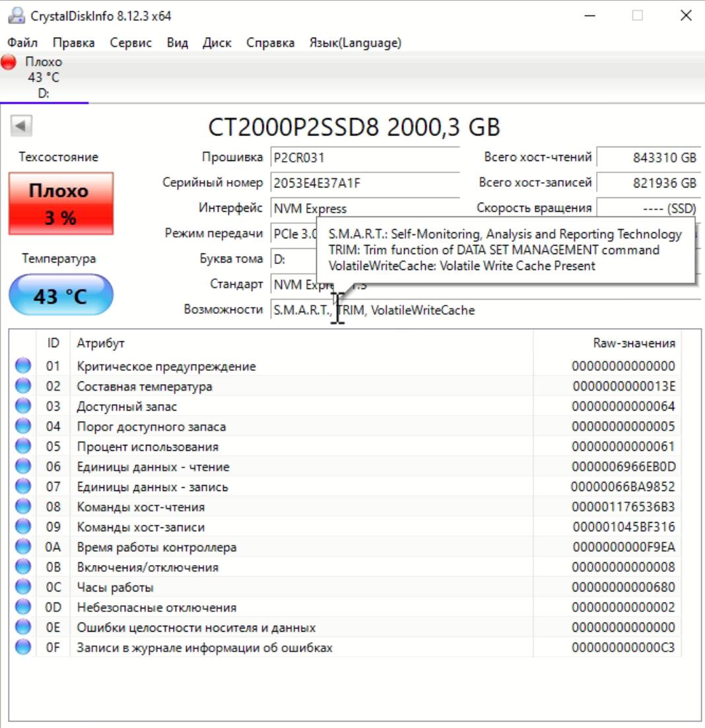Open the Справка menu

(270, 43)
